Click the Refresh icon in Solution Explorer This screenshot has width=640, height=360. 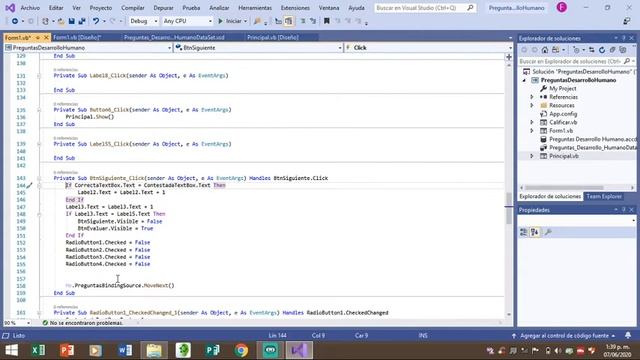tap(602, 50)
